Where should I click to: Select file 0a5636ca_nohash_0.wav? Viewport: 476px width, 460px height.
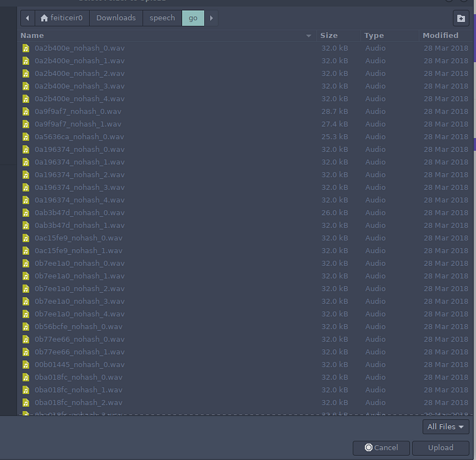point(245,137)
